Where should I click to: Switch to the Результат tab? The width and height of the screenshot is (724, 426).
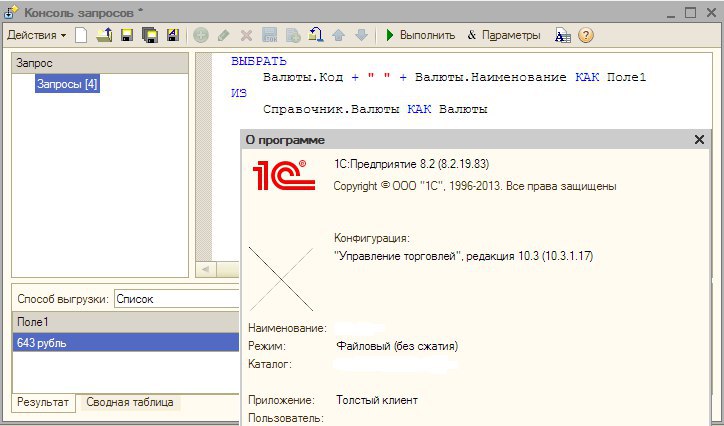(x=43, y=402)
